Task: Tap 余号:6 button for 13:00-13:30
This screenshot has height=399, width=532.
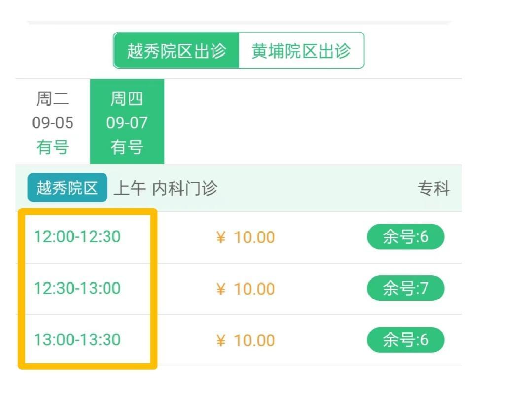Action: [x=405, y=340]
